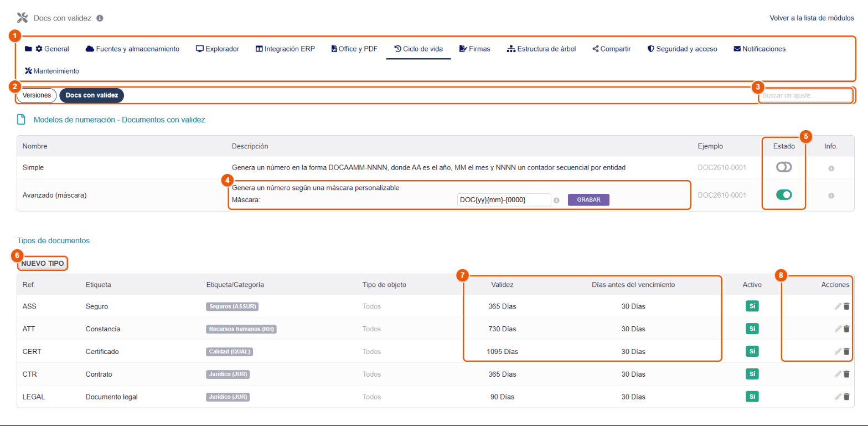Click info icon beside Docs con validez title

[x=100, y=18]
